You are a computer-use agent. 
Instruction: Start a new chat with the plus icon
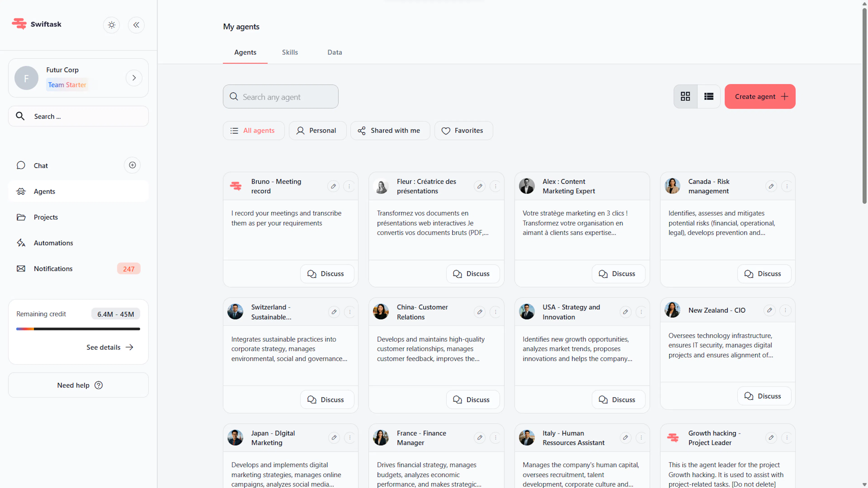(132, 165)
